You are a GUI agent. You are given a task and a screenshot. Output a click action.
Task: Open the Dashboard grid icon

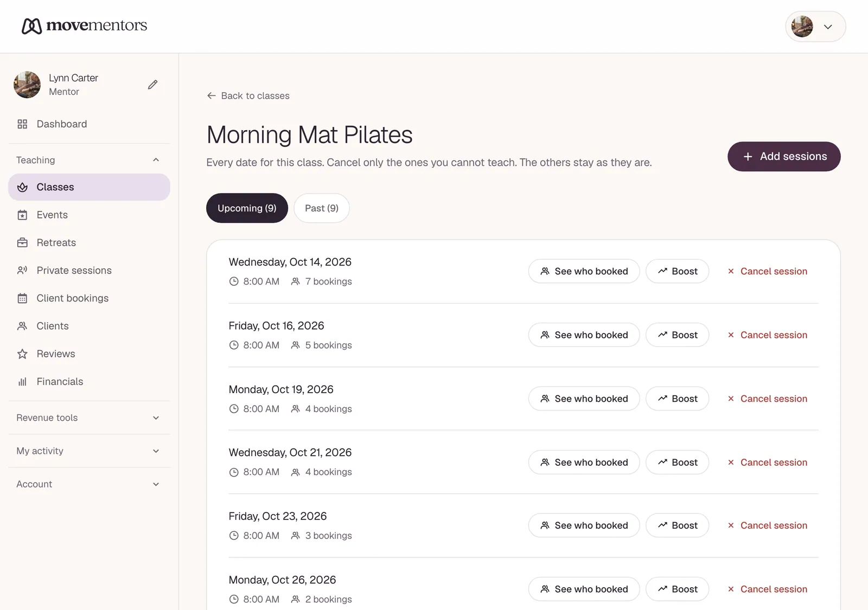[x=22, y=124]
